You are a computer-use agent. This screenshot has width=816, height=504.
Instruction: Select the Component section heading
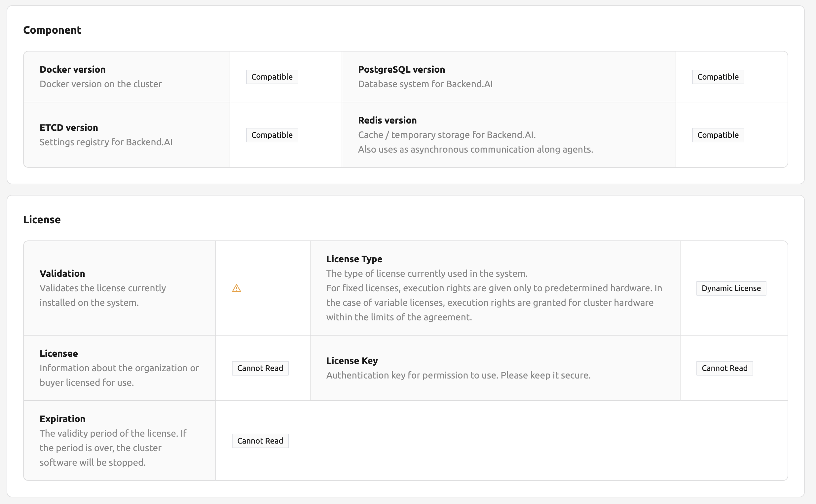(52, 30)
